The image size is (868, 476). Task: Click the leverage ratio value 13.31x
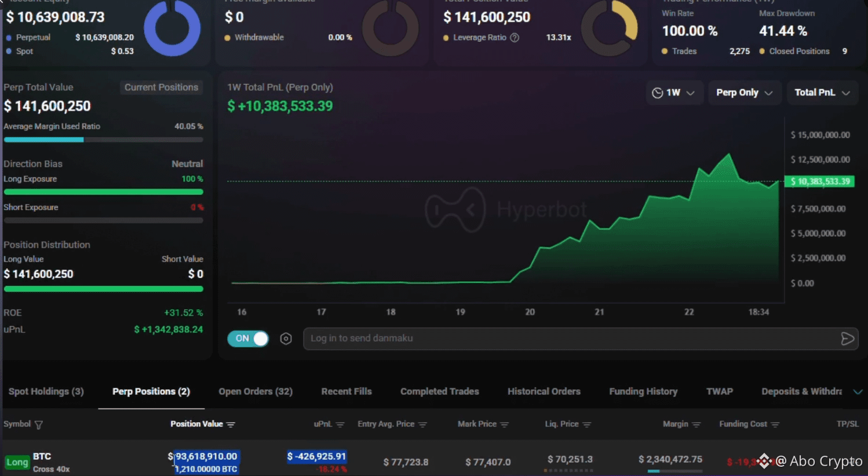point(559,38)
